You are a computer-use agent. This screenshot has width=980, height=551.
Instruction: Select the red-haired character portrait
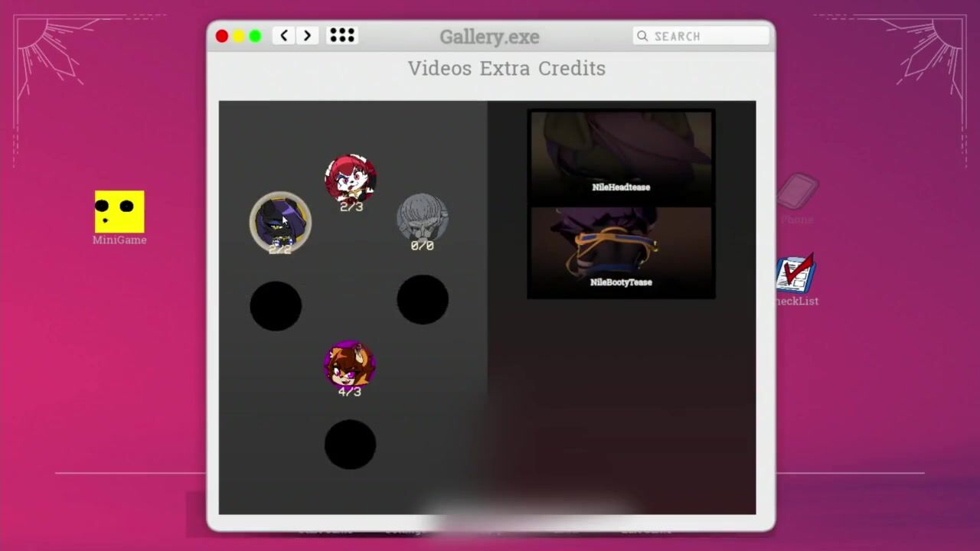pyautogui.click(x=350, y=178)
